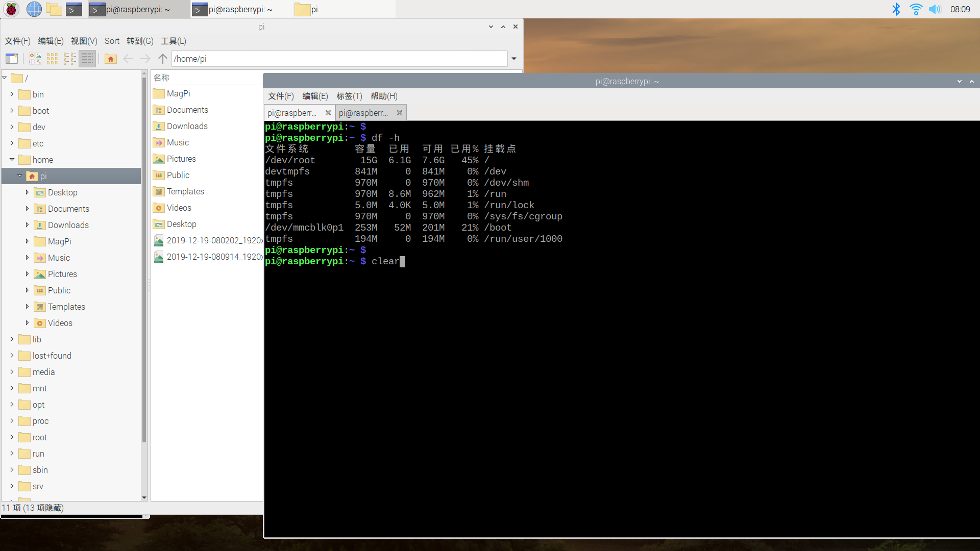Switch to compact list view
This screenshot has width=980, height=551.
coord(70,59)
